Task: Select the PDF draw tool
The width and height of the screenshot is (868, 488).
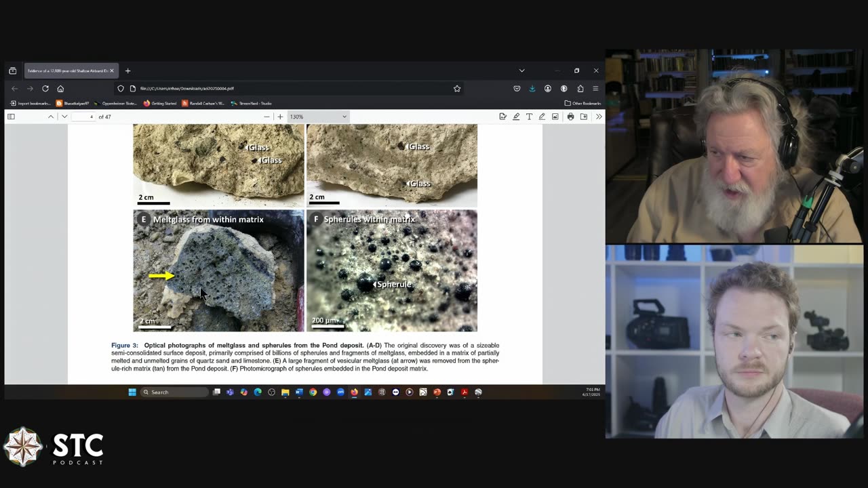Action: click(542, 117)
